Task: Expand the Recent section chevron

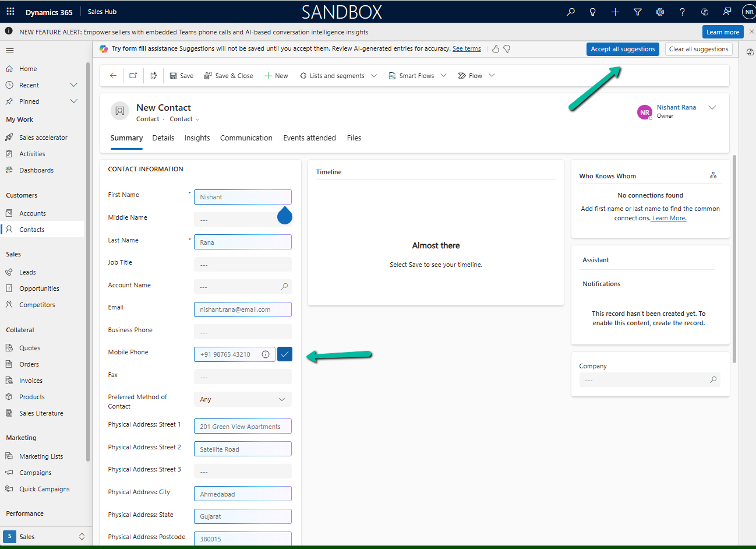Action: point(73,85)
